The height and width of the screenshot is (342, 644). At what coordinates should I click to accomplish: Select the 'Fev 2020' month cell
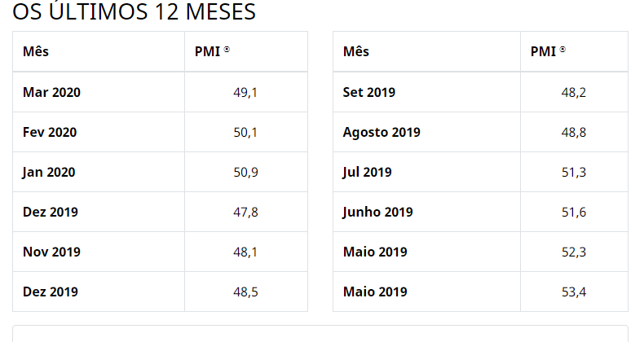(x=50, y=132)
